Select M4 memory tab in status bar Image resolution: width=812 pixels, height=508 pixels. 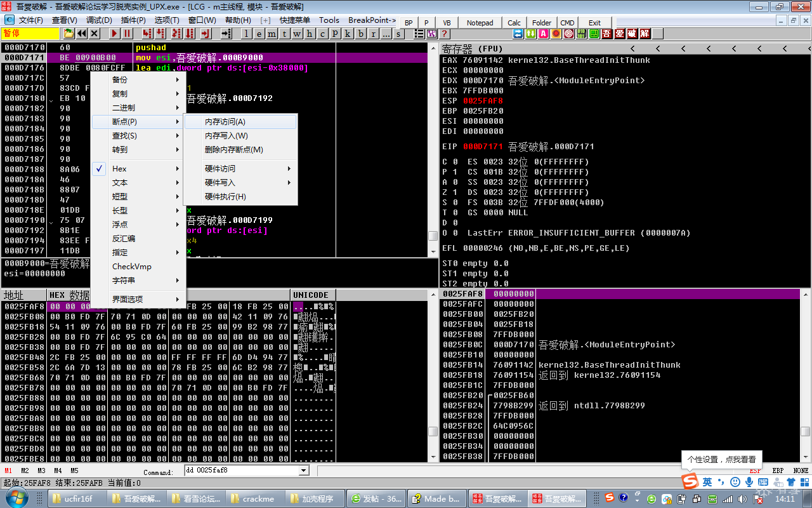pyautogui.click(x=58, y=471)
